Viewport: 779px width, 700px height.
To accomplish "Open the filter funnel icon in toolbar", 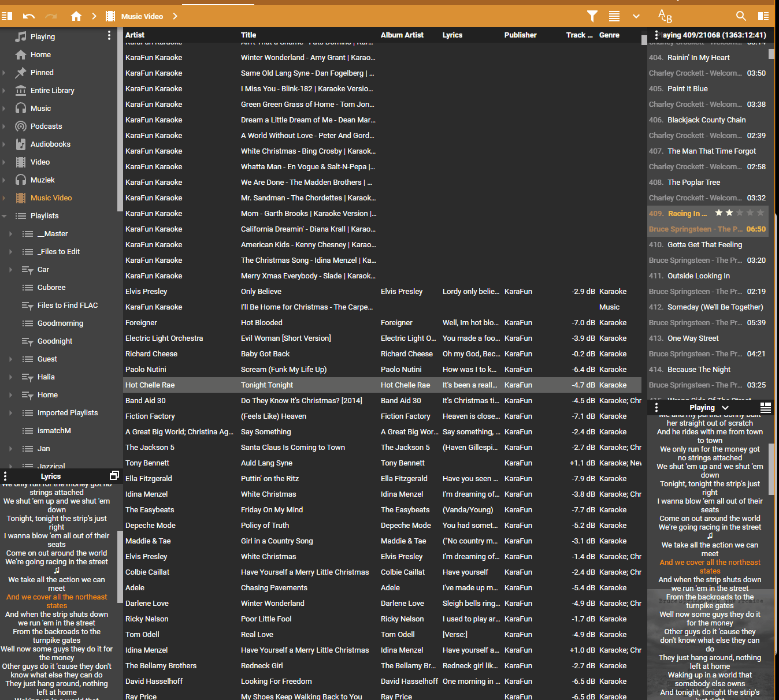I will [592, 16].
